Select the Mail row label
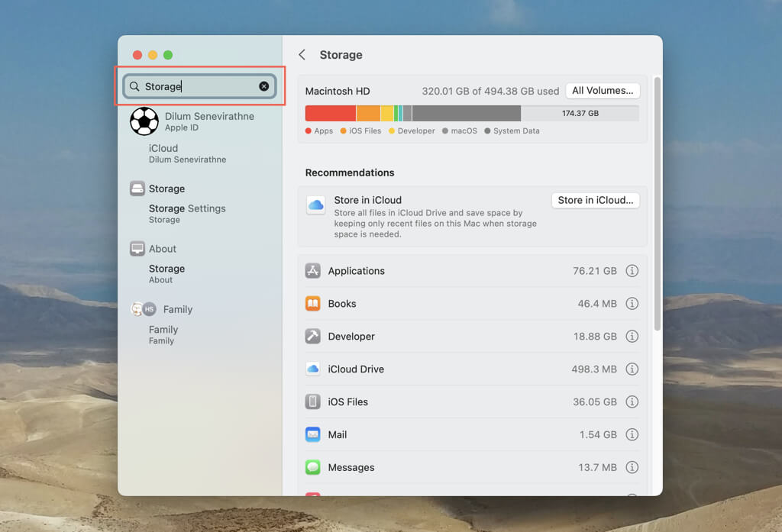This screenshot has width=782, height=532. point(337,435)
